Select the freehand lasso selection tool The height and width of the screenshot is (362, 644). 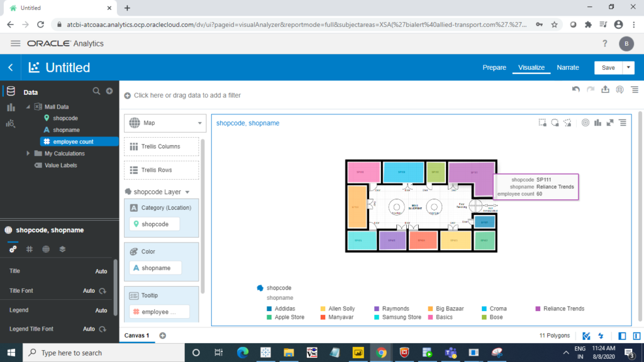click(555, 123)
